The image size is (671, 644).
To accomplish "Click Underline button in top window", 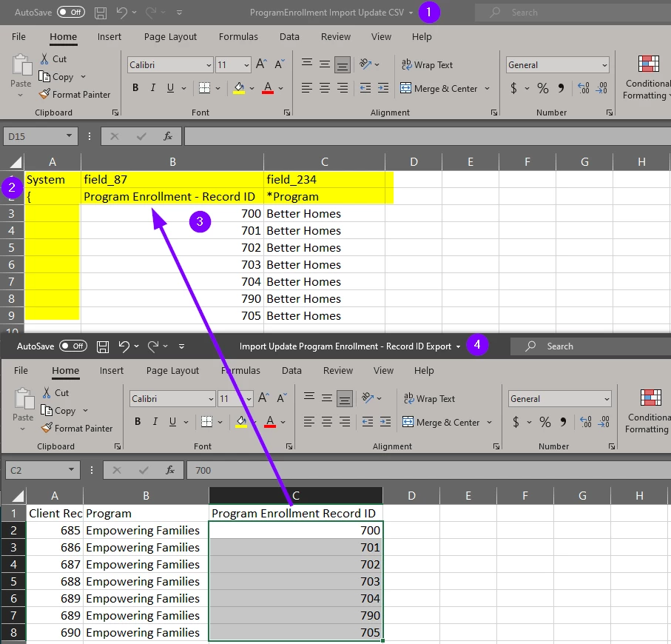I will click(x=170, y=88).
